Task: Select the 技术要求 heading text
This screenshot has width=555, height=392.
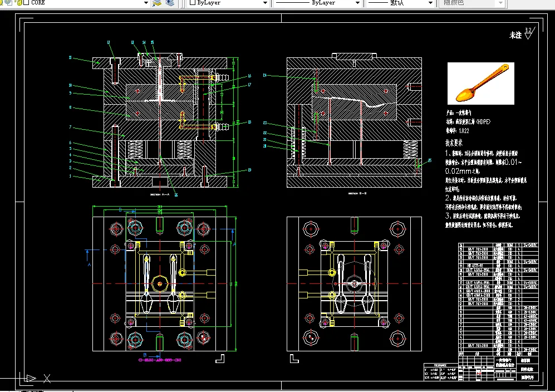Action: click(x=454, y=143)
